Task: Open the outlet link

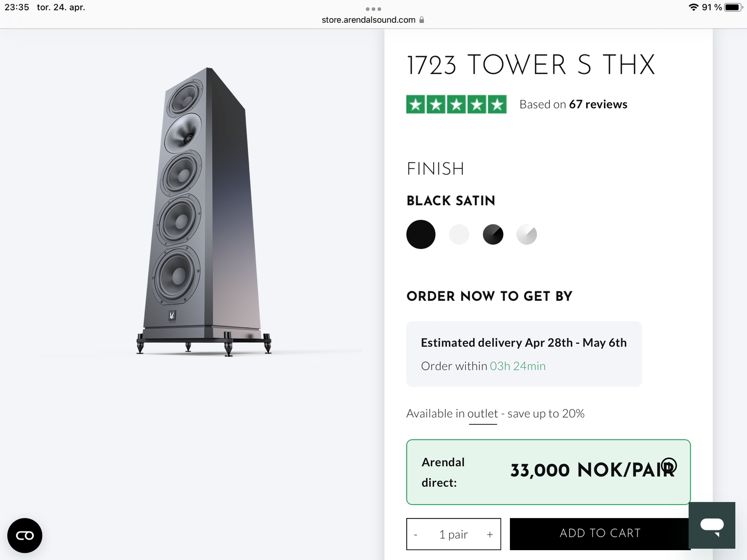Action: (x=482, y=414)
